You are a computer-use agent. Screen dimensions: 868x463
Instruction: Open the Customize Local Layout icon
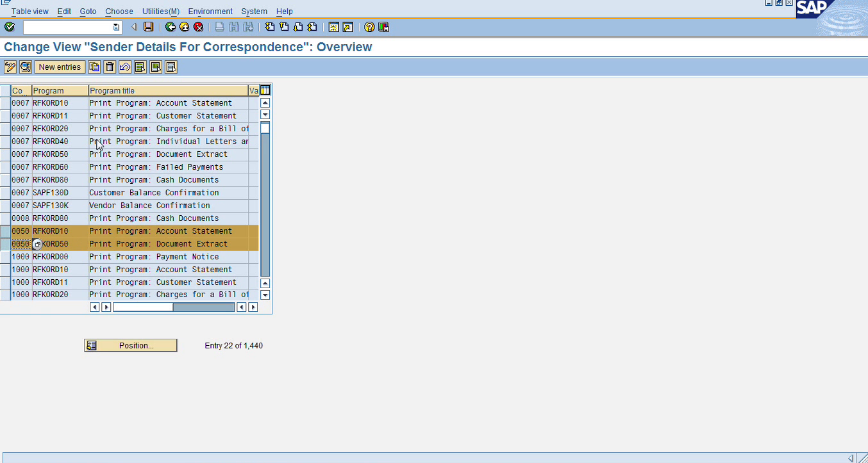[383, 27]
